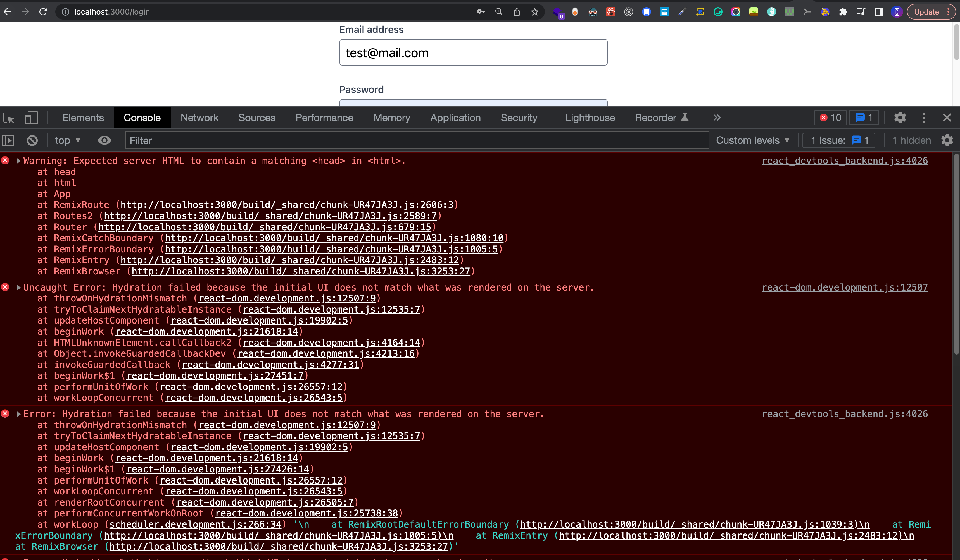Image resolution: width=960 pixels, height=560 pixels.
Task: Click the purple extension icon with badge 6
Action: click(x=558, y=13)
